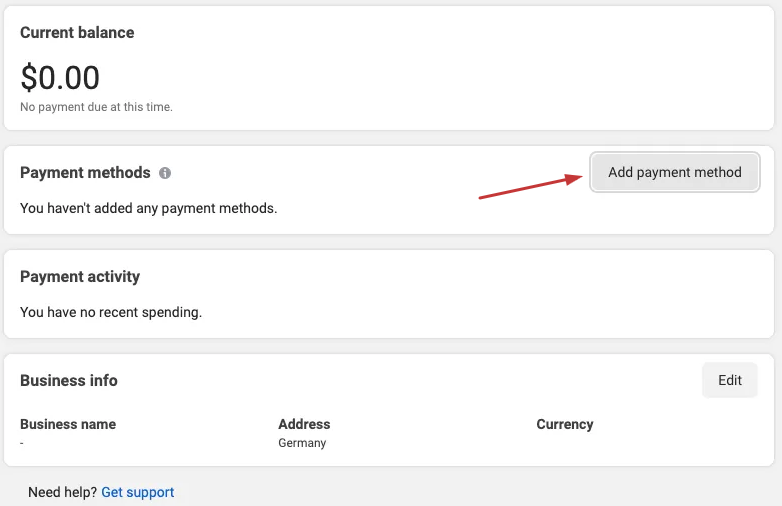782x506 pixels.
Task: Select the $0.00 balance amount
Action: tap(60, 78)
